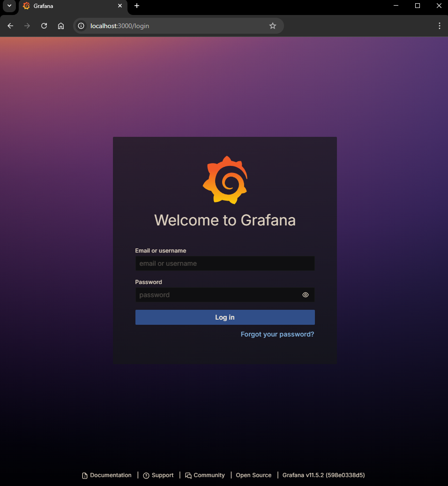
Task: Go back with browser back arrow
Action: (10, 26)
